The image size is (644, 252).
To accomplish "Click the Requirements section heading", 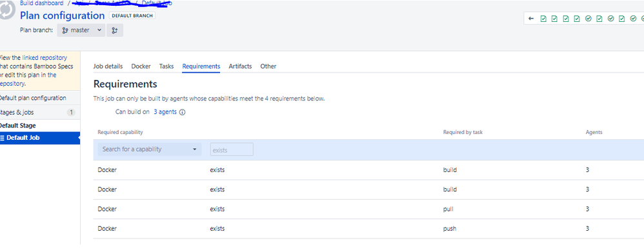I will 125,84.
